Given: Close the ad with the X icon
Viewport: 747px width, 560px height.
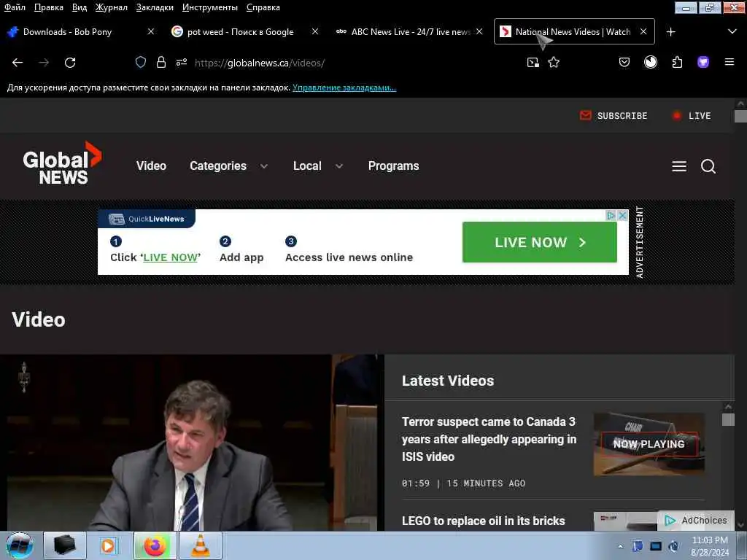Looking at the screenshot, I should pyautogui.click(x=622, y=215).
